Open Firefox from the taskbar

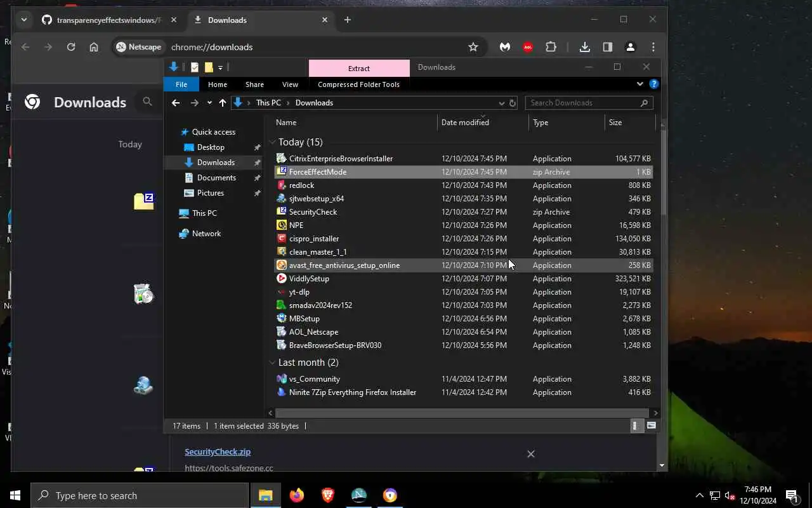coord(297,495)
